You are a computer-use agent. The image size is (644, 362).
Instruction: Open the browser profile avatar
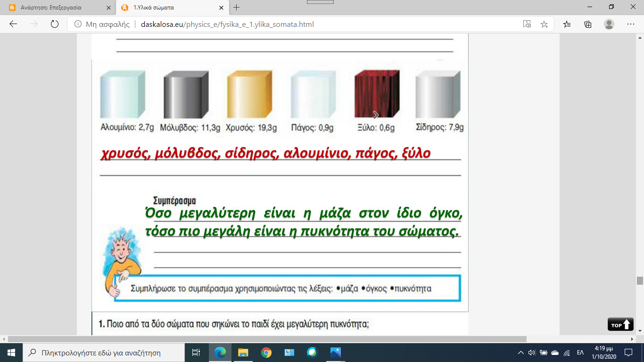(609, 24)
